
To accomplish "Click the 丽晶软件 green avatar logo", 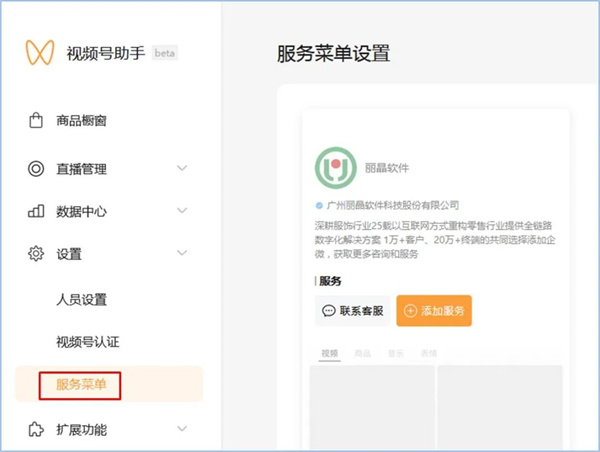I will tap(336, 168).
